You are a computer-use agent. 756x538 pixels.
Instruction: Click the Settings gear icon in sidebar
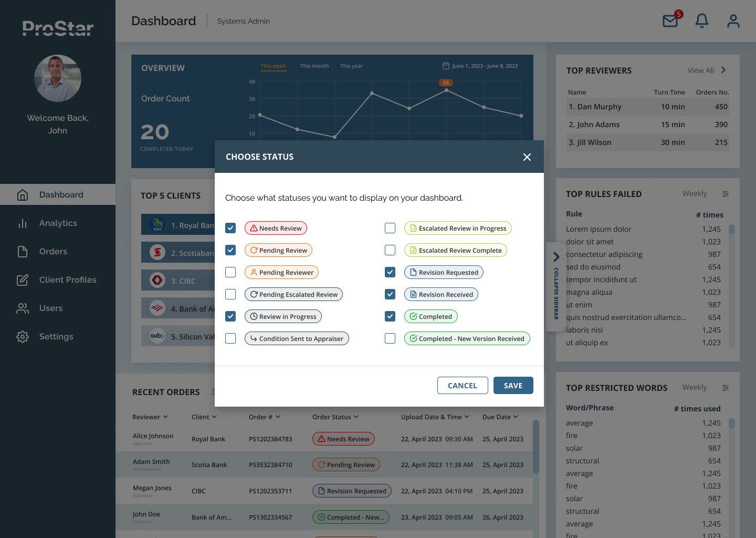click(x=23, y=337)
